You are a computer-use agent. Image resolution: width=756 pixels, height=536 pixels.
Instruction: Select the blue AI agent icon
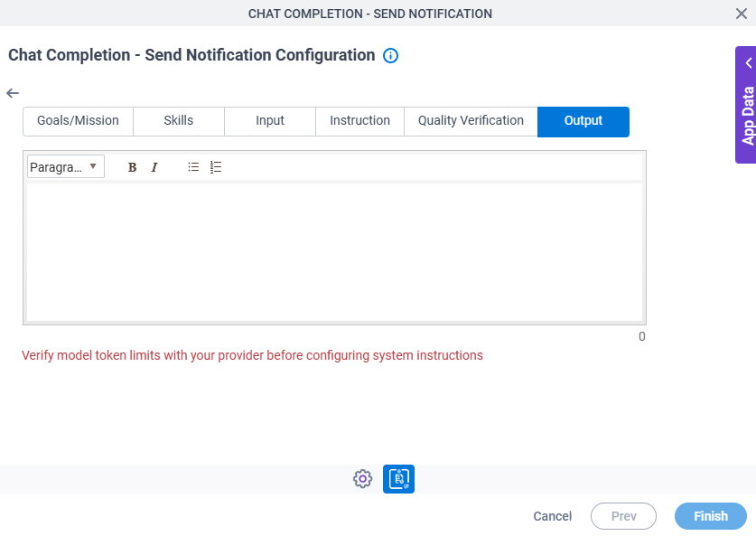398,479
